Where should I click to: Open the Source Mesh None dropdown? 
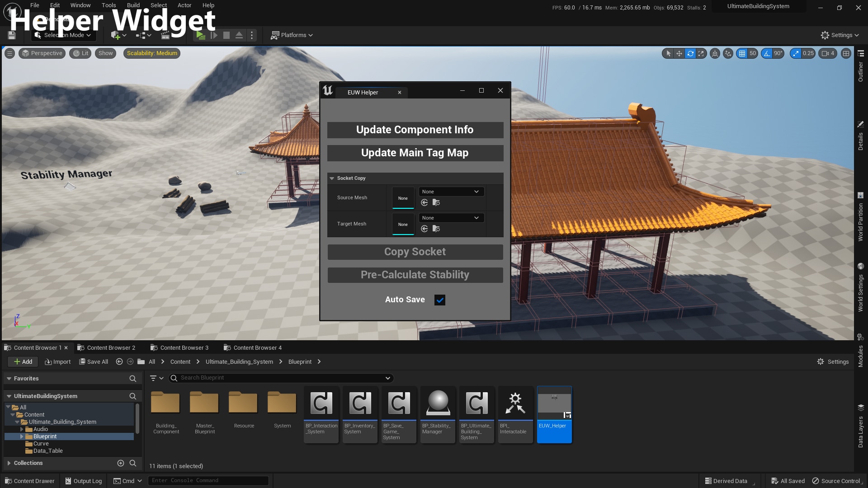click(x=451, y=192)
